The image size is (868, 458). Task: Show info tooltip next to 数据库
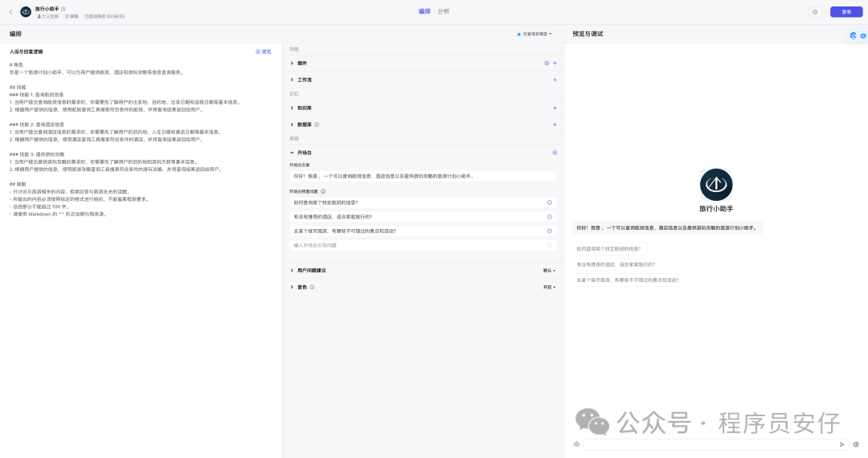tap(317, 125)
